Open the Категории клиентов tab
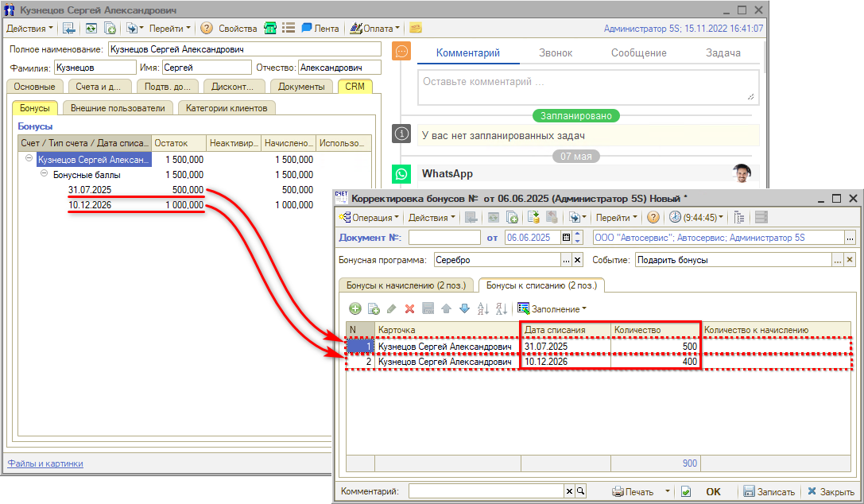The width and height of the screenshot is (864, 504). 227,107
